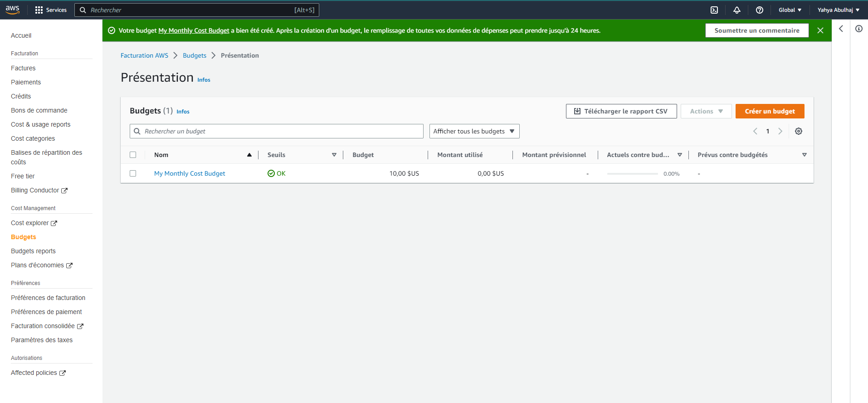Open Cost & usage reports
This screenshot has width=868, height=403.
(41, 124)
